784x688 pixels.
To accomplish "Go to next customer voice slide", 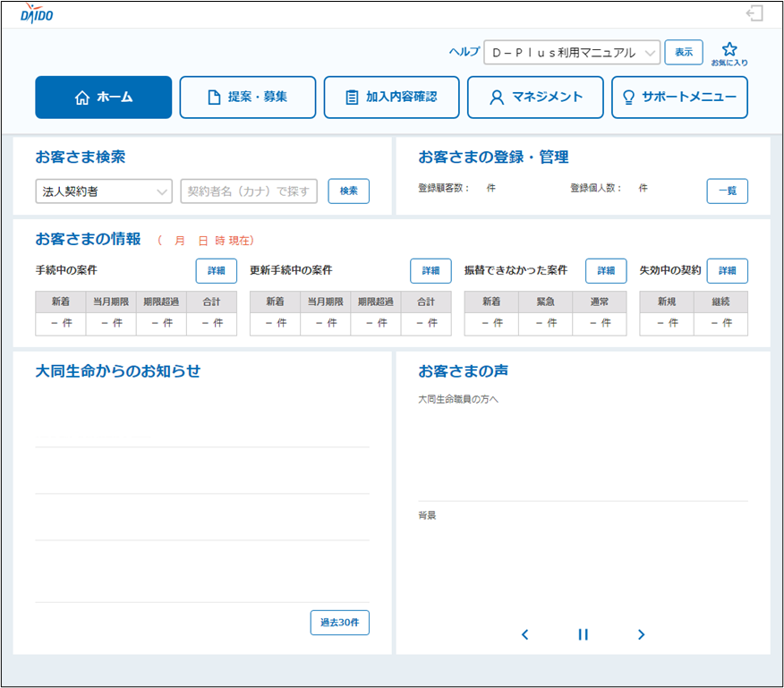I will (x=641, y=634).
